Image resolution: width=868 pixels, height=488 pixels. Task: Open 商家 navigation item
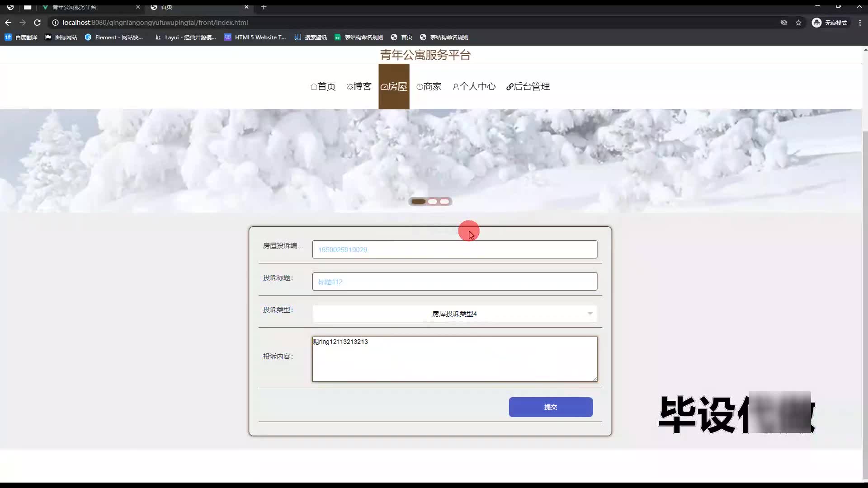pyautogui.click(x=429, y=86)
